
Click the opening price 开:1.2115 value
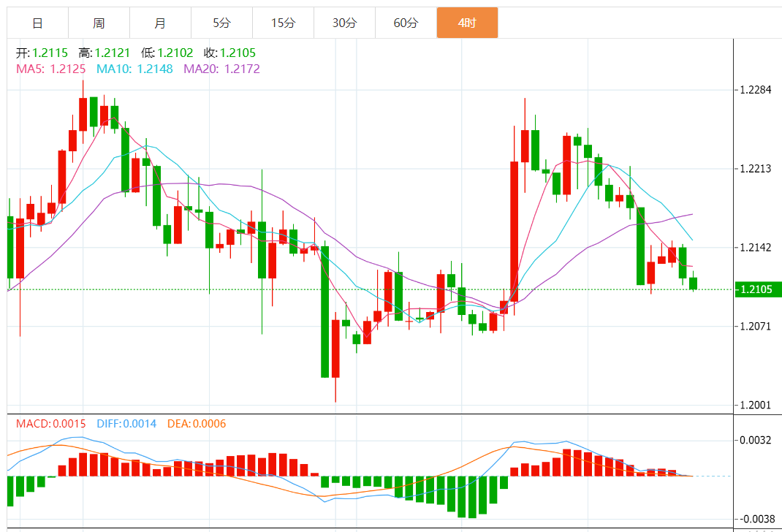pos(42,53)
